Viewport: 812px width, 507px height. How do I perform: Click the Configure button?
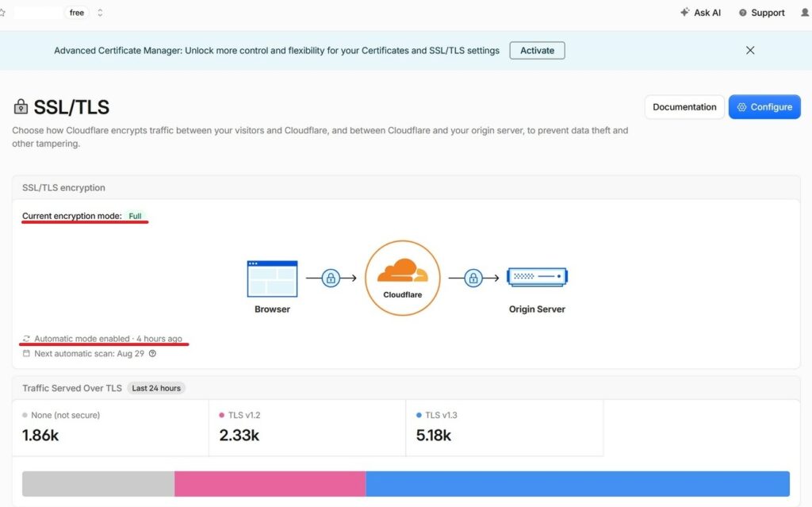click(x=764, y=107)
